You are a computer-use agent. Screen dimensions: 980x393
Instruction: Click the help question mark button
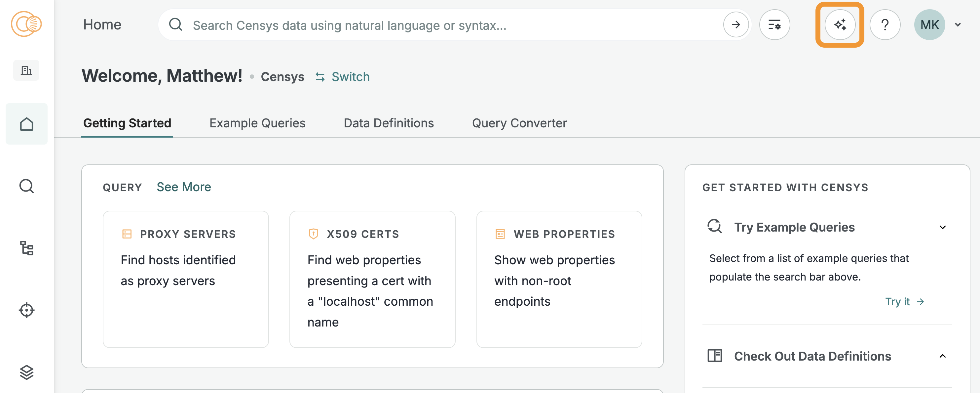pyautogui.click(x=885, y=25)
